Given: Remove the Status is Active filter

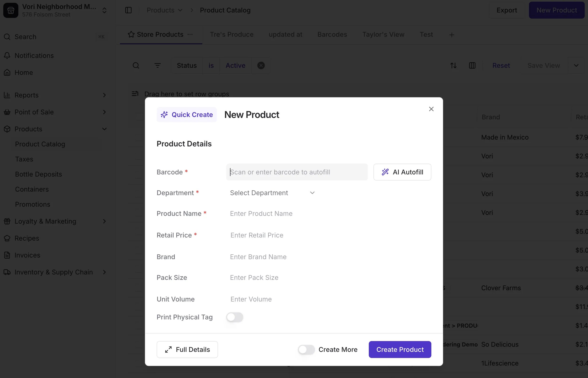Looking at the screenshot, I should coord(261,65).
